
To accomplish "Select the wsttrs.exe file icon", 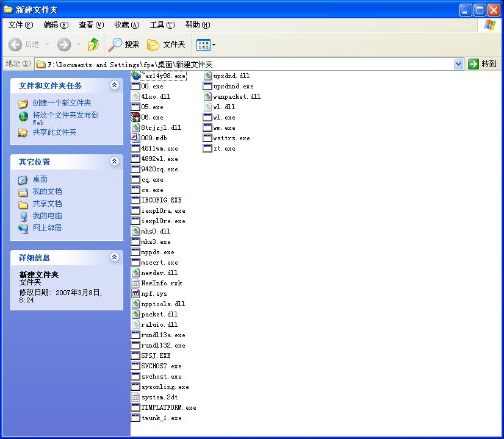I will pos(207,138).
